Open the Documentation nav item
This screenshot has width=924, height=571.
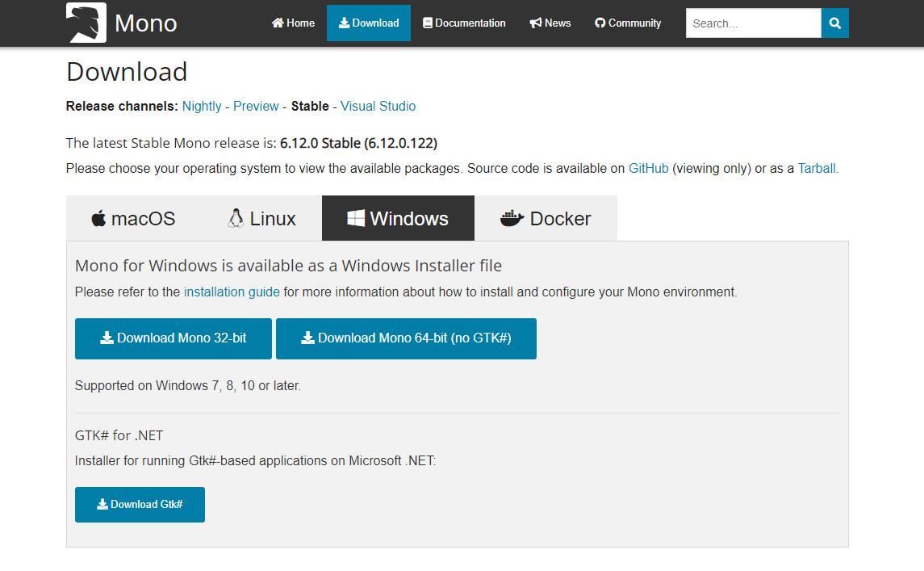[464, 23]
